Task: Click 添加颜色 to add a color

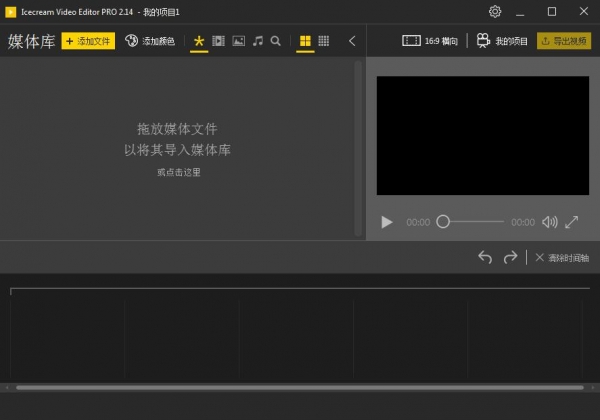Action: coord(150,41)
